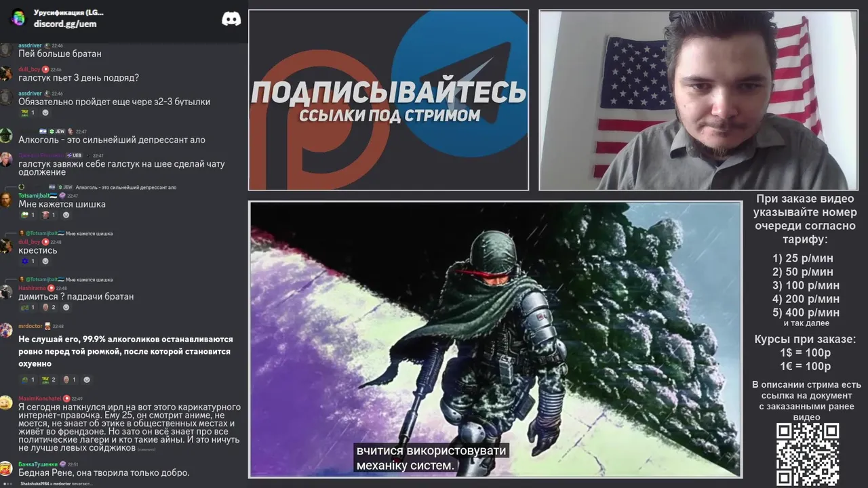Toggle frog reaction under 'Мне кажется шишка'
Screen dimensions: 868x488
pyautogui.click(x=28, y=215)
